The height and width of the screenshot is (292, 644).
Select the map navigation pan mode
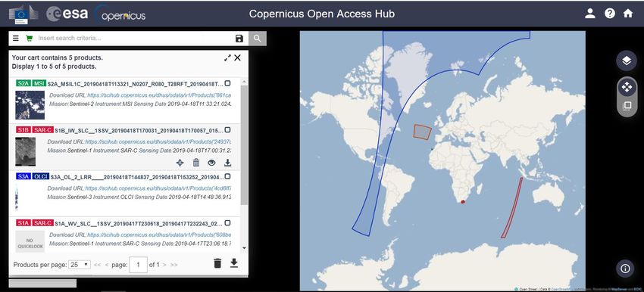click(627, 87)
